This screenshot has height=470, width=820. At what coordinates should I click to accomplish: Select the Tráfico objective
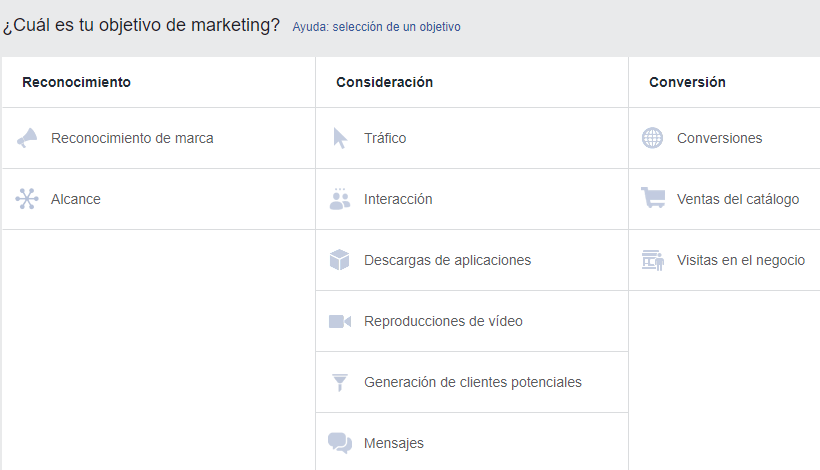pyautogui.click(x=385, y=138)
